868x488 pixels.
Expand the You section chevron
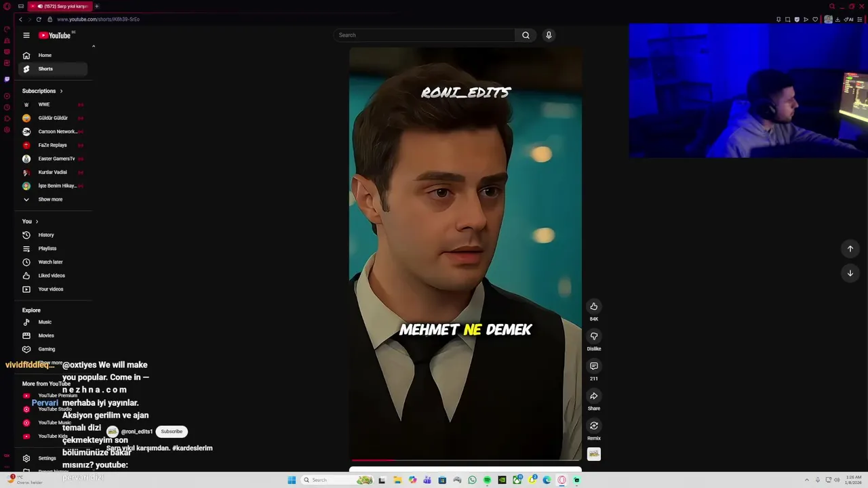click(37, 221)
